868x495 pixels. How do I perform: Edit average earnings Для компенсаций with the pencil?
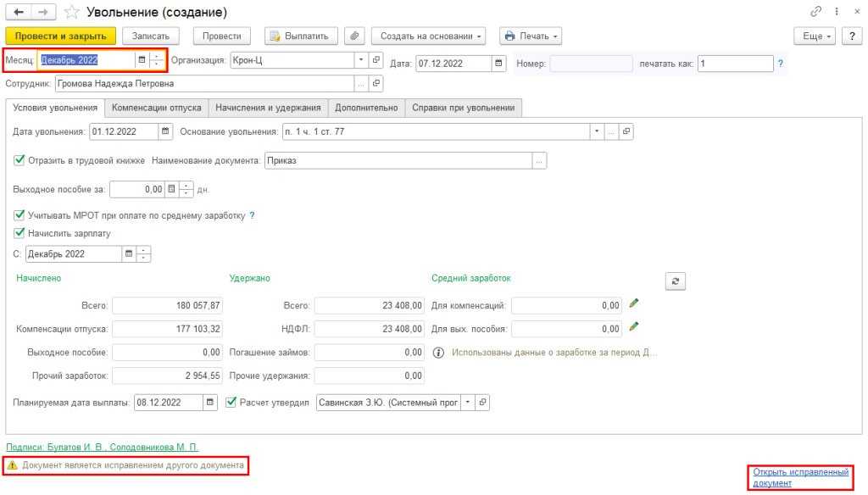(x=634, y=303)
